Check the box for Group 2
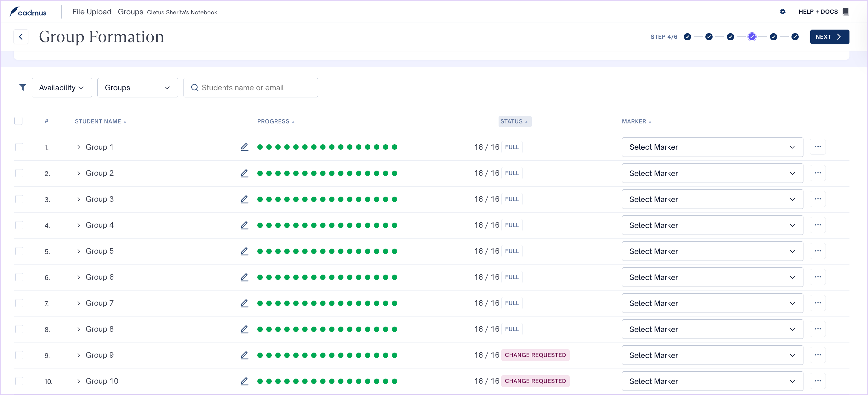Image resolution: width=868 pixels, height=395 pixels. 19,173
